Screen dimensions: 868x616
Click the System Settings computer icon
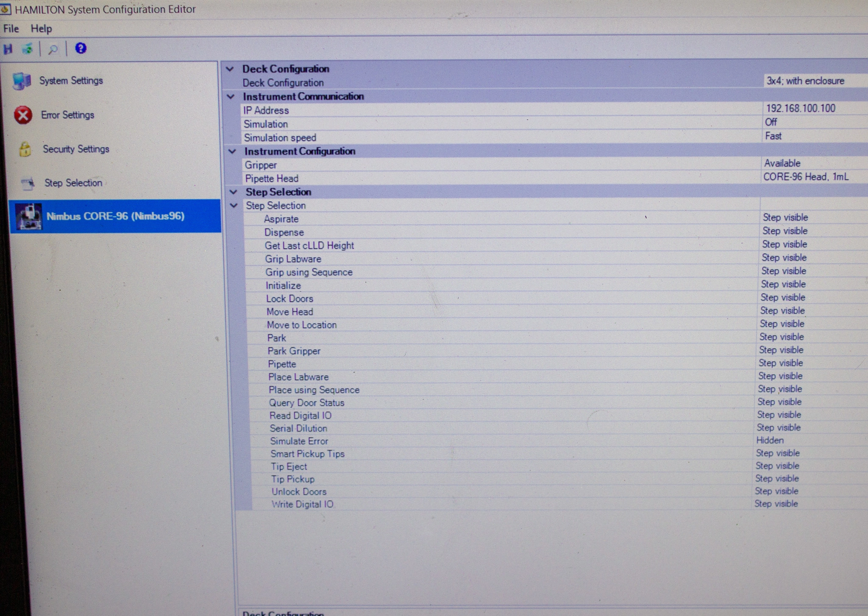click(22, 80)
